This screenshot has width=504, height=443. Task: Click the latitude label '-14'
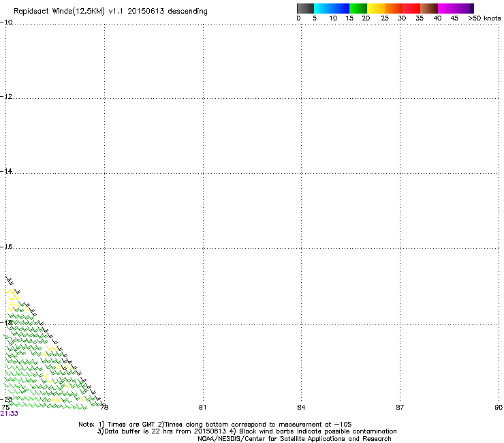click(6, 171)
